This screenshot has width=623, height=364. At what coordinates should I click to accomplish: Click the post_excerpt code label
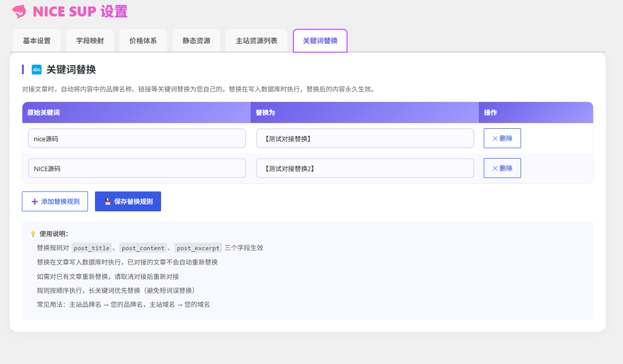198,248
